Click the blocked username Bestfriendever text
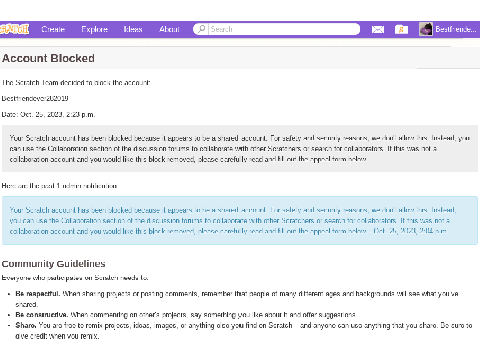 pos(35,98)
